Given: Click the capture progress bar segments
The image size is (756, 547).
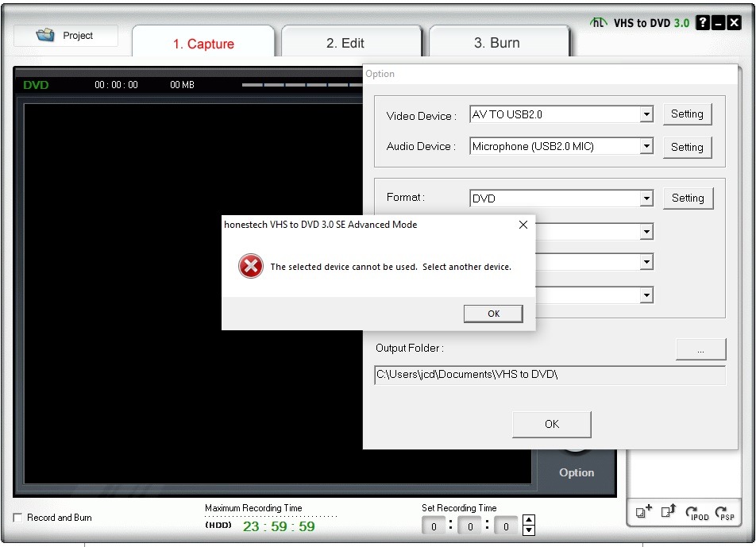Looking at the screenshot, I should pyautogui.click(x=302, y=85).
